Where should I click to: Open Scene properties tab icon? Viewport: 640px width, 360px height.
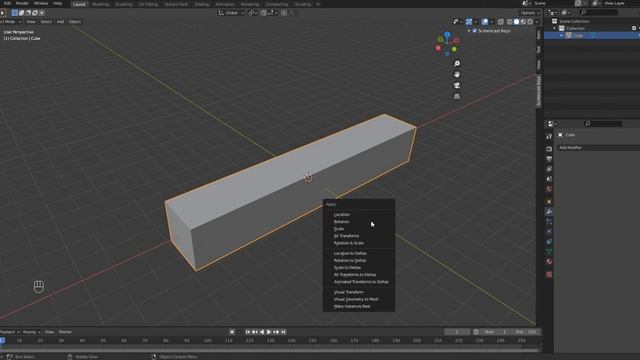pyautogui.click(x=549, y=179)
